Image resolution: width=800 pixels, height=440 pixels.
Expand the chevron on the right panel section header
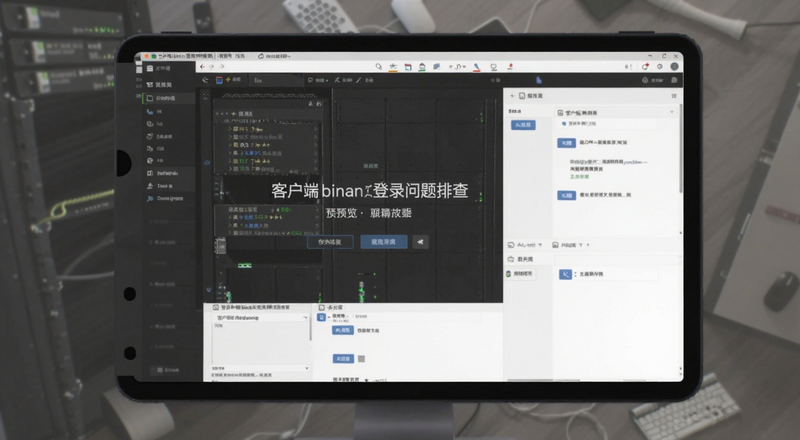click(672, 112)
